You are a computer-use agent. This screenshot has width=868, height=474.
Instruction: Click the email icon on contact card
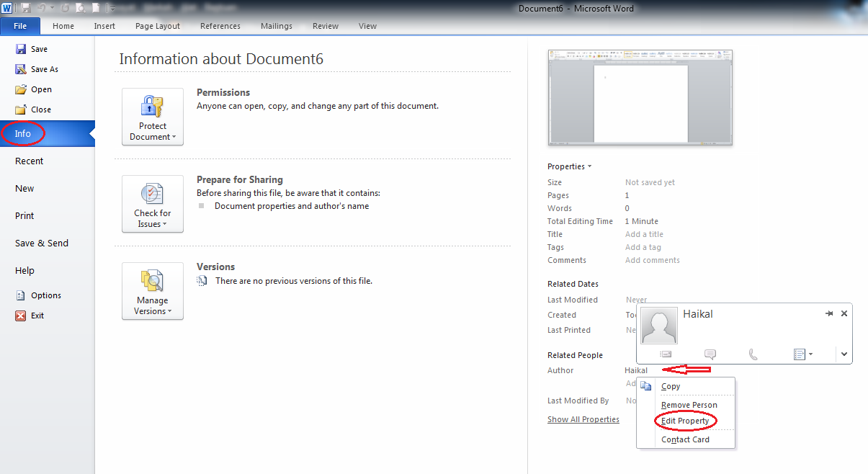(666, 354)
